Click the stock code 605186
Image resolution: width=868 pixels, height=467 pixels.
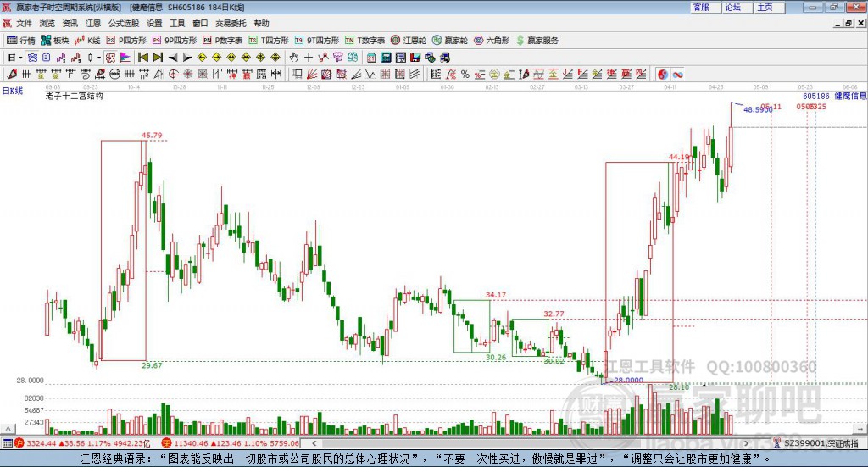point(816,96)
